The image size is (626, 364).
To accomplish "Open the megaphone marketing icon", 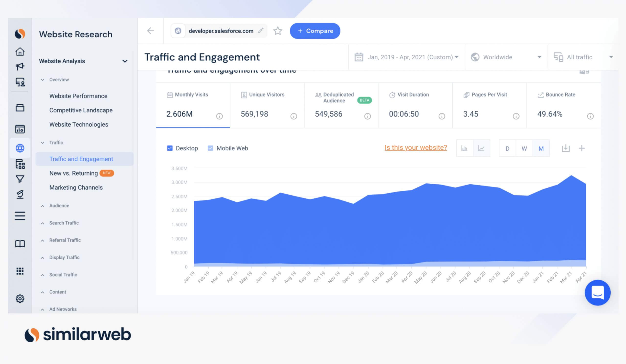I will (x=20, y=66).
